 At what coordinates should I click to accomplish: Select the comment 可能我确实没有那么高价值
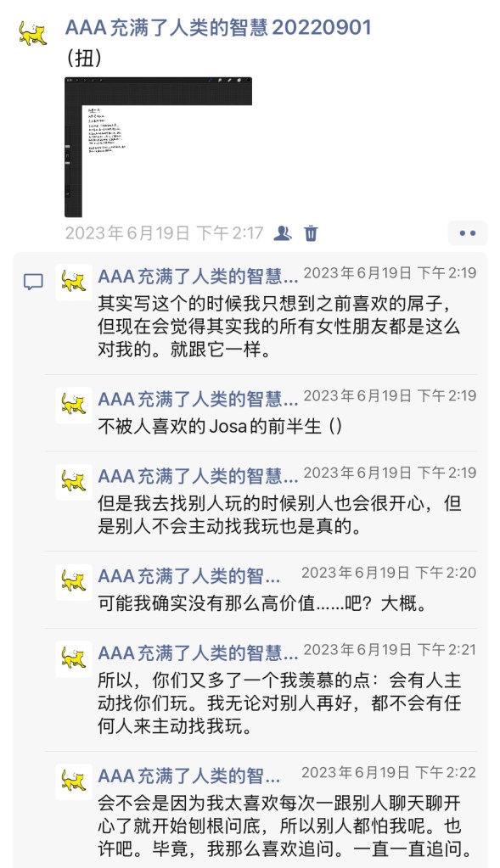[x=263, y=603]
